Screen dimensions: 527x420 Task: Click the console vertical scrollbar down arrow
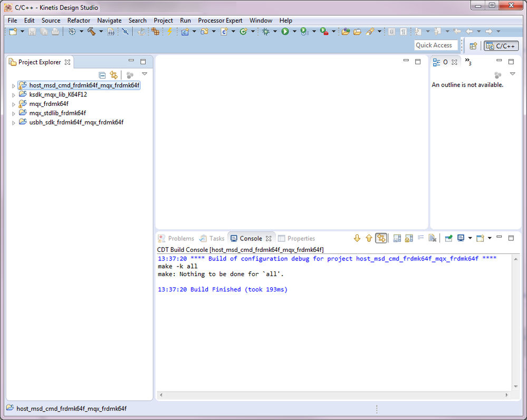(x=515, y=387)
